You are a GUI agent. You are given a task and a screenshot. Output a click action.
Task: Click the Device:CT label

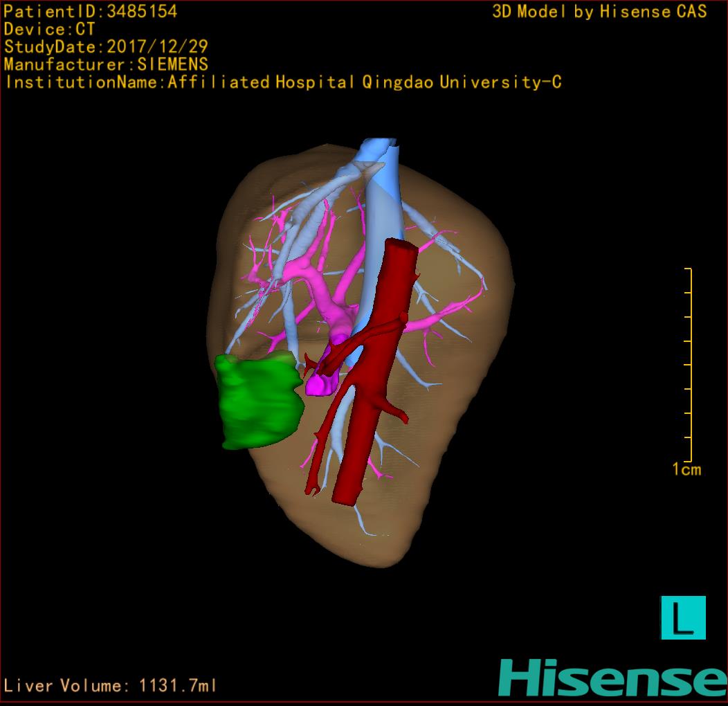coord(50,30)
